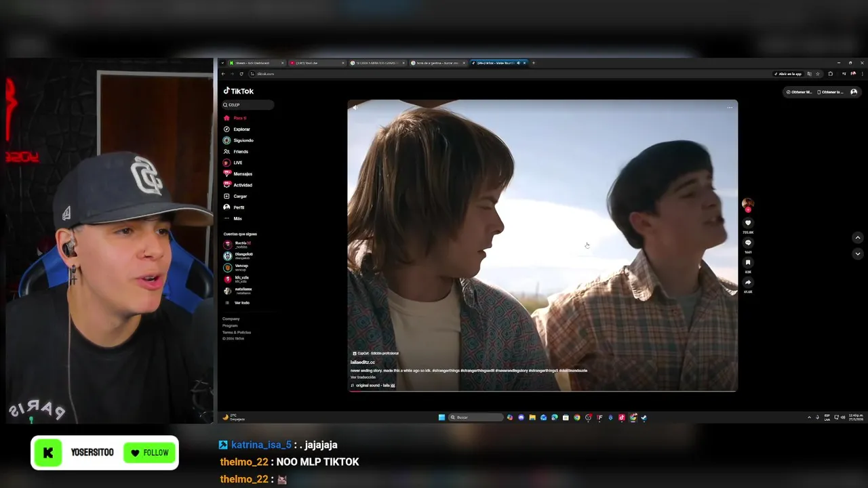Bookmark the video to favorites
868x488 pixels.
[x=748, y=262]
